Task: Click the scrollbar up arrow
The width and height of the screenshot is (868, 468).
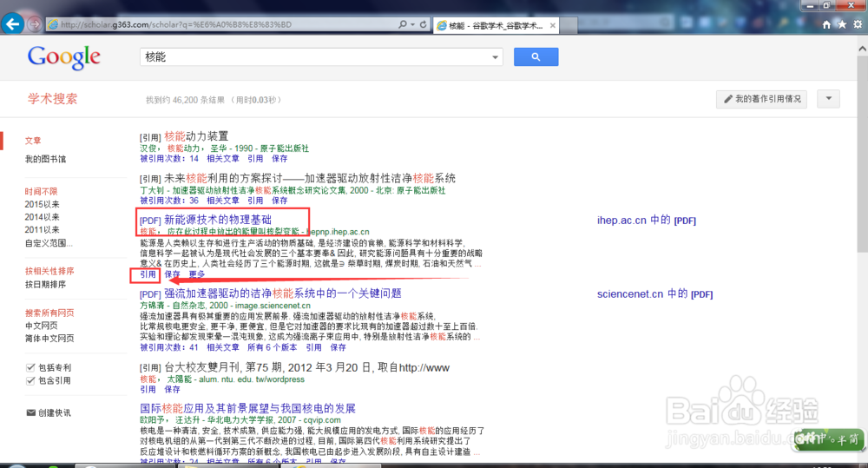Action: pos(862,49)
